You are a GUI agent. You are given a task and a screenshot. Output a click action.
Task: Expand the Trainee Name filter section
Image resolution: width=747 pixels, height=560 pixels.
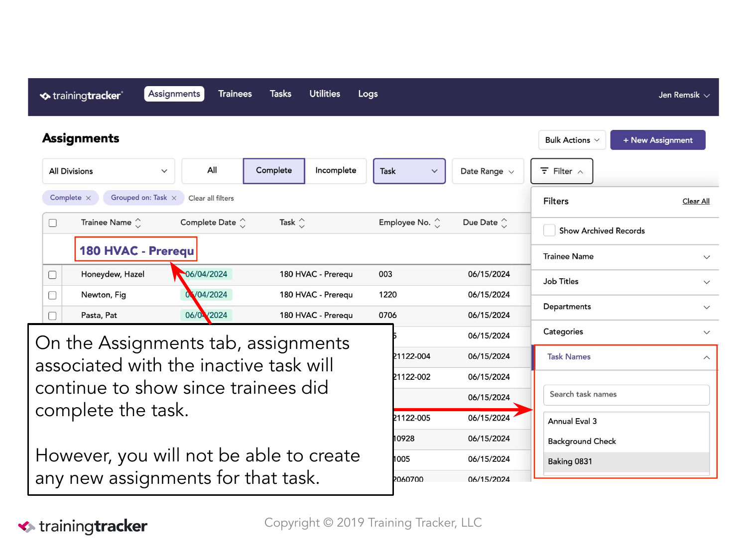625,257
